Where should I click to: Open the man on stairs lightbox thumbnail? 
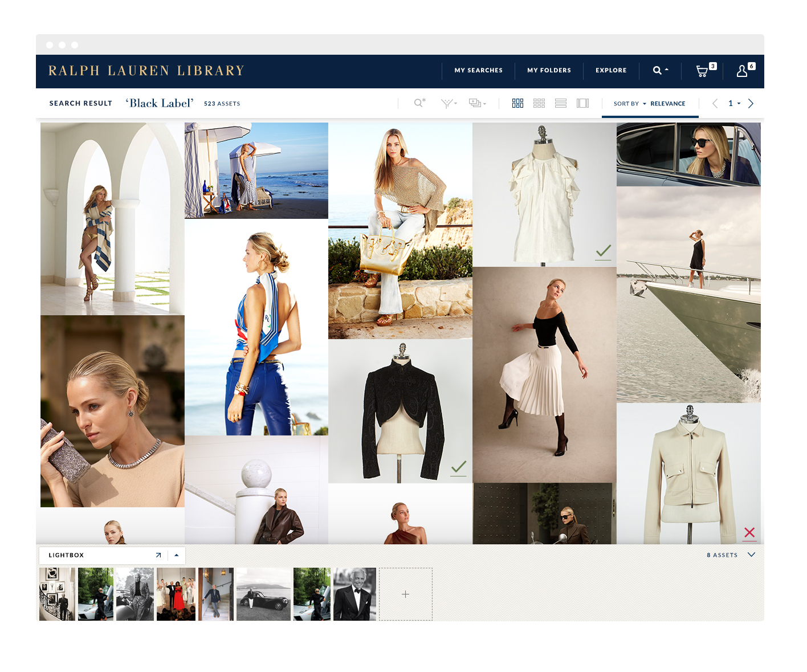pyautogui.click(x=216, y=594)
